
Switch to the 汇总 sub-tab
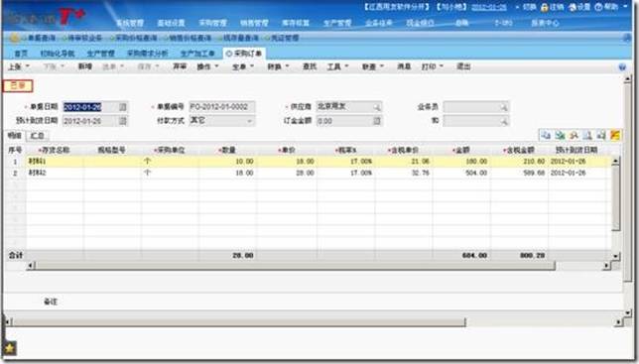tap(37, 136)
